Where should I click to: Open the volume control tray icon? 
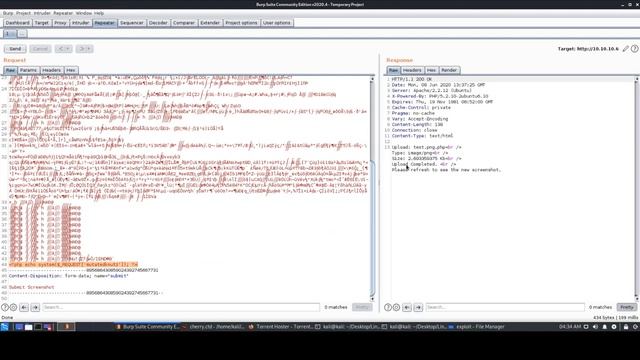coord(595,327)
